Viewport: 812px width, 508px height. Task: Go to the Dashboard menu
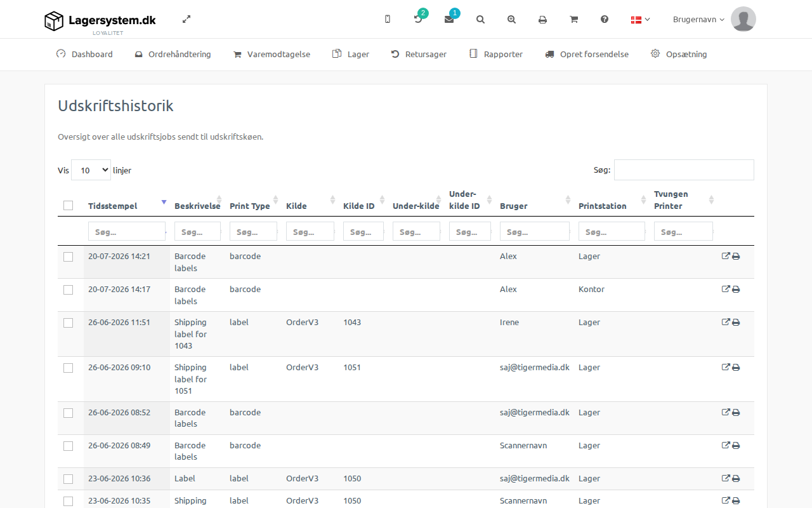tap(84, 55)
